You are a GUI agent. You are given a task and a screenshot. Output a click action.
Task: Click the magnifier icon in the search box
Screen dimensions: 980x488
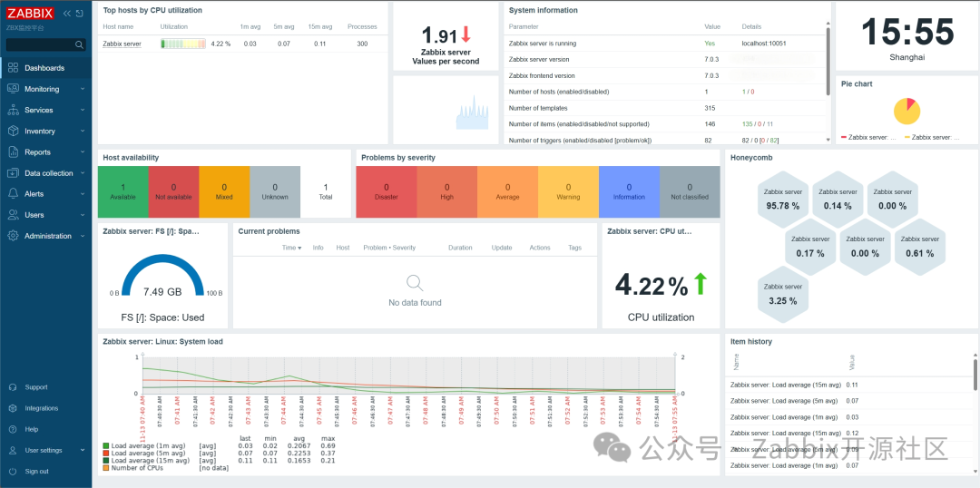click(x=79, y=45)
